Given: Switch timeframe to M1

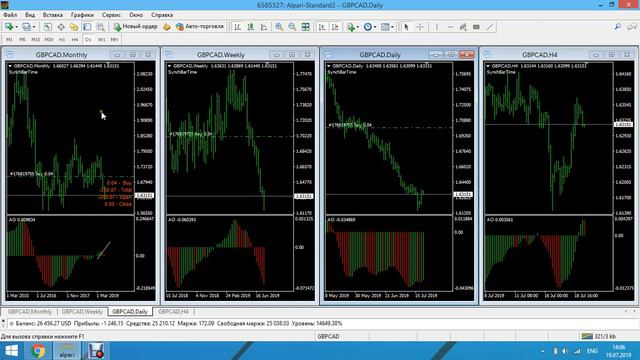Looking at the screenshot, I should (x=9, y=40).
